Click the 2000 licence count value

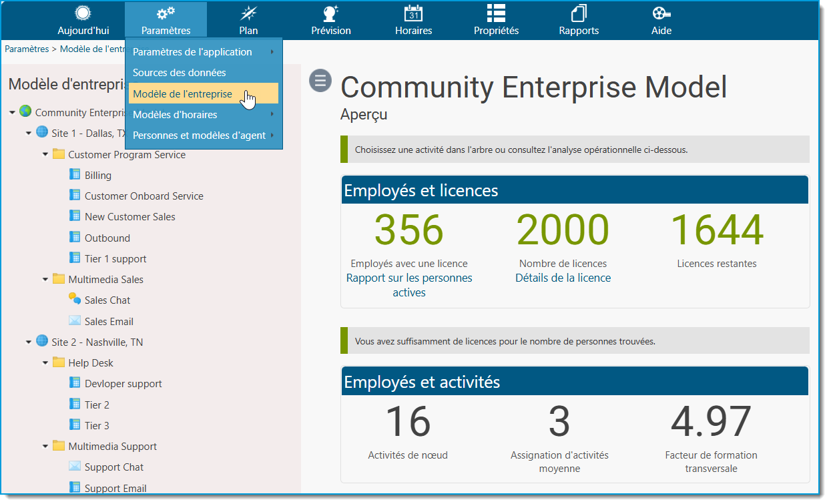click(x=563, y=230)
